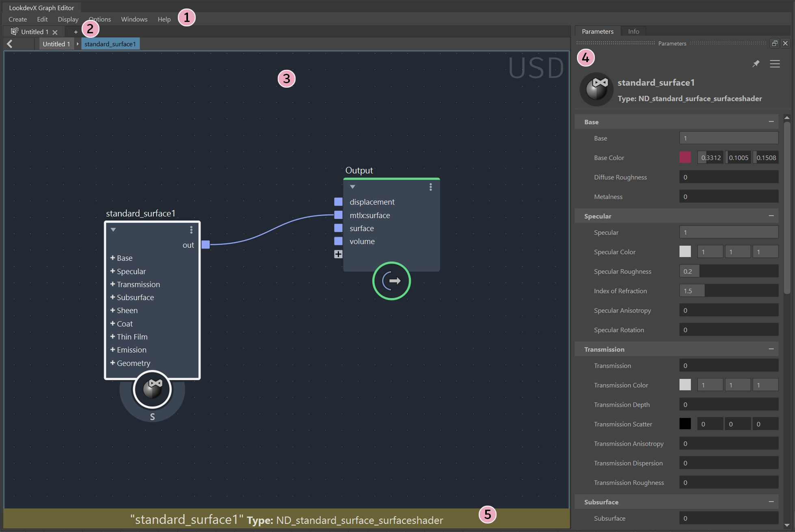Collapse the Specular parameters section

(771, 216)
